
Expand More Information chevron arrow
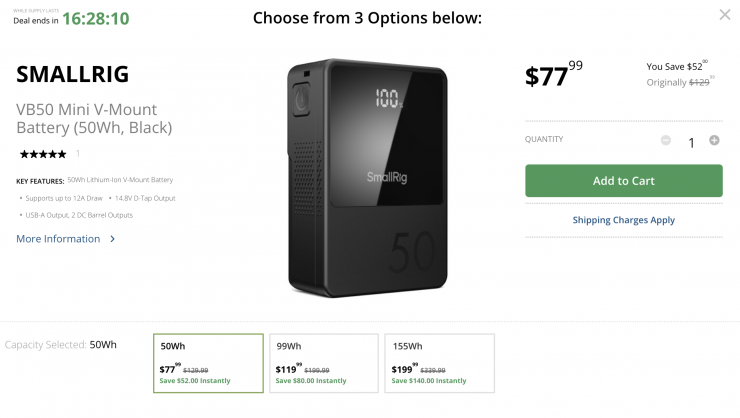tap(112, 239)
